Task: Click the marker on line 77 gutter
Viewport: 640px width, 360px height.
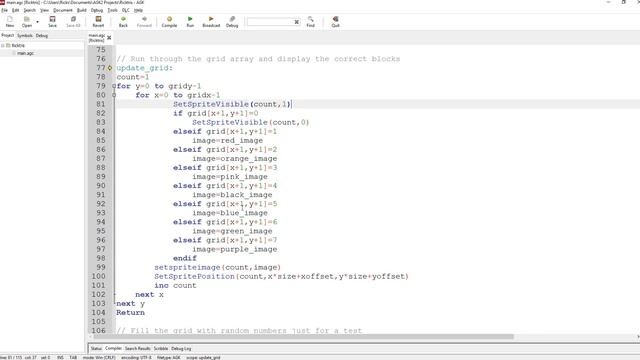Action: tap(110, 68)
